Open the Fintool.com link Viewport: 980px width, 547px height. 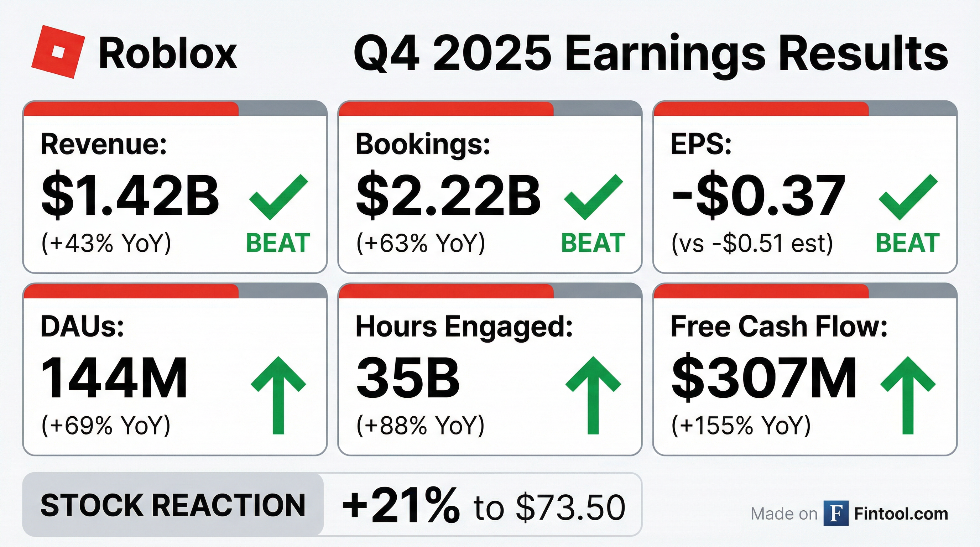pos(901,514)
